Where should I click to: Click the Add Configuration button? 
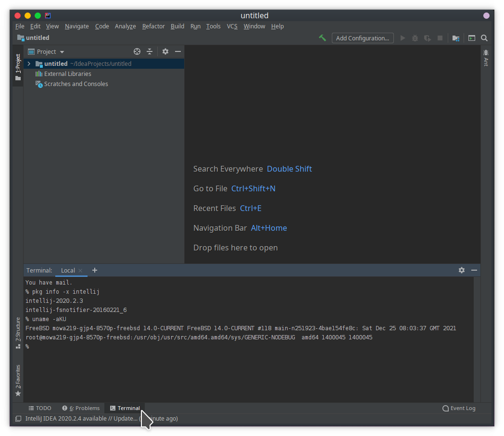tap(363, 38)
